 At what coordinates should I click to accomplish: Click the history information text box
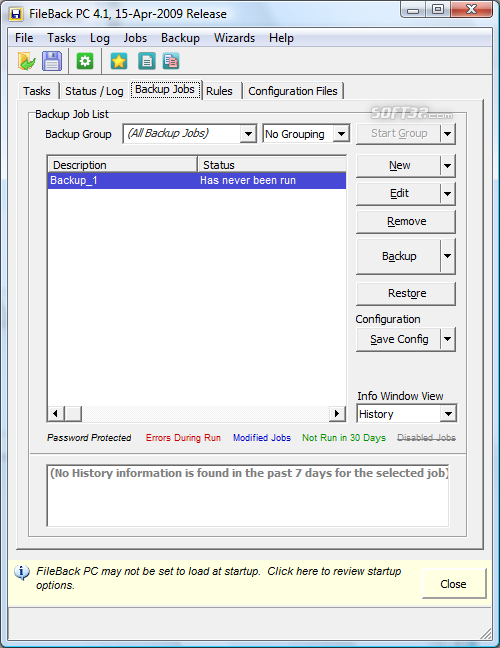point(248,496)
